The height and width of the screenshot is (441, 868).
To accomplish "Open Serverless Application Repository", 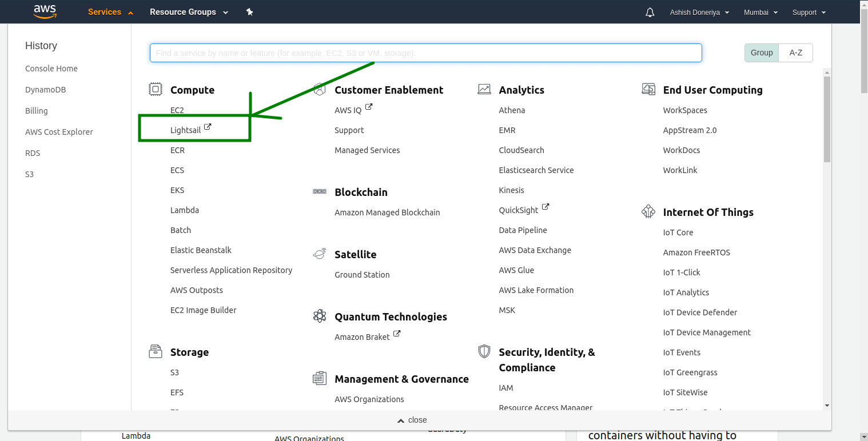I will click(x=232, y=270).
